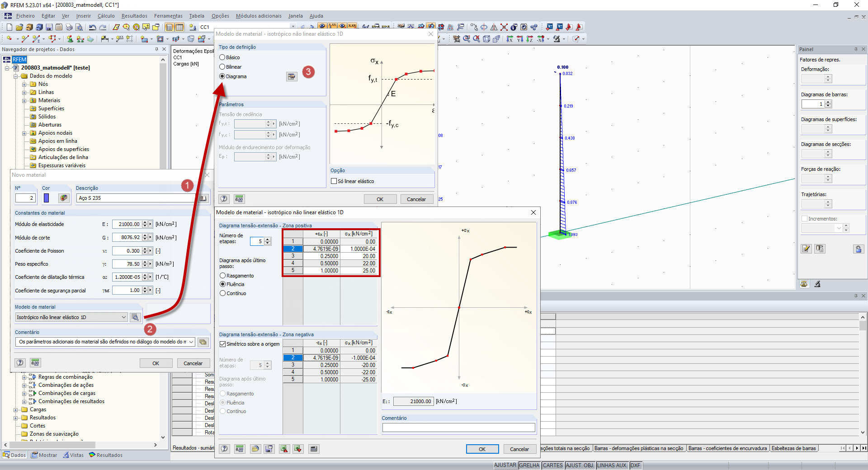This screenshot has height=470, width=868.
Task: Toggle Simétrico sobre a origem checkbox
Action: pyautogui.click(x=223, y=344)
